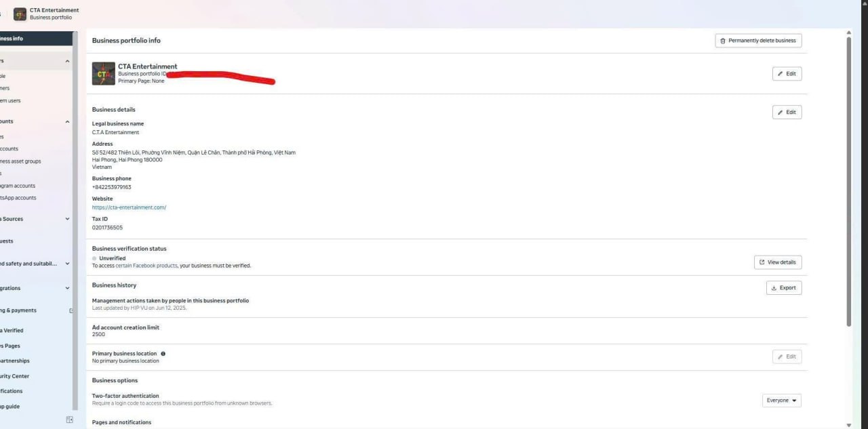Click 'No primary business location' text

[125, 361]
